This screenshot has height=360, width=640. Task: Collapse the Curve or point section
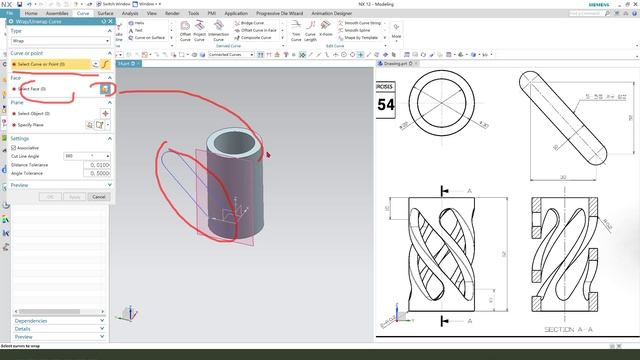109,53
